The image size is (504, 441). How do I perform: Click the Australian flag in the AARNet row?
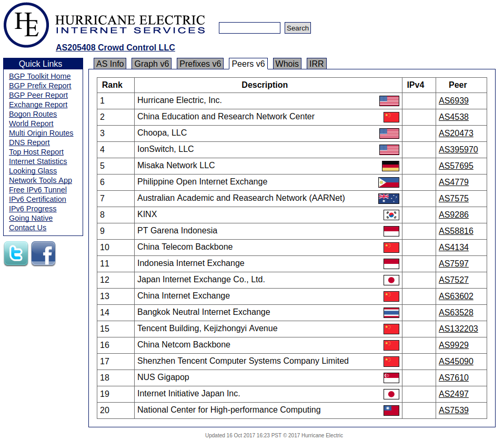pos(389,199)
